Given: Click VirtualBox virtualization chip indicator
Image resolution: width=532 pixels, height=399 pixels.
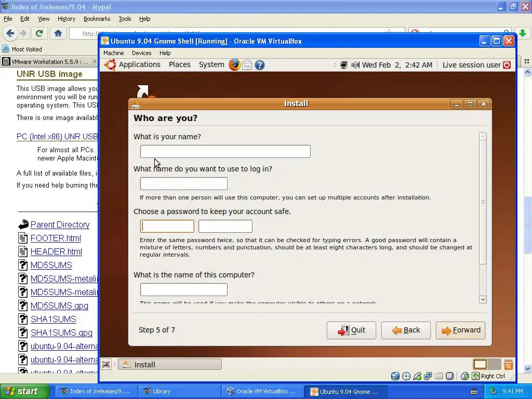Looking at the screenshot, I should coord(450,376).
